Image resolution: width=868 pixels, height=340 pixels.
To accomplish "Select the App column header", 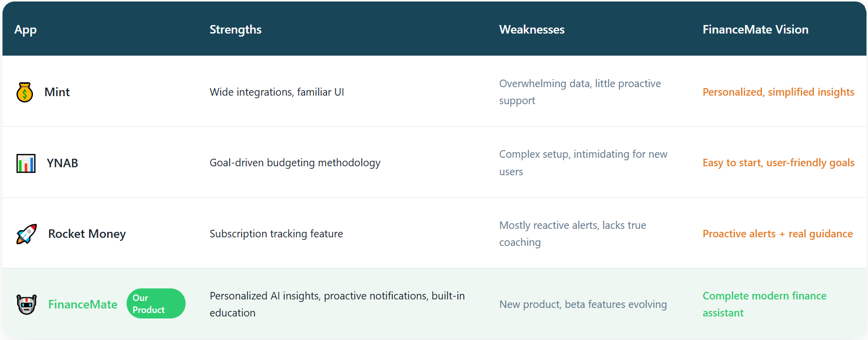I will point(26,30).
